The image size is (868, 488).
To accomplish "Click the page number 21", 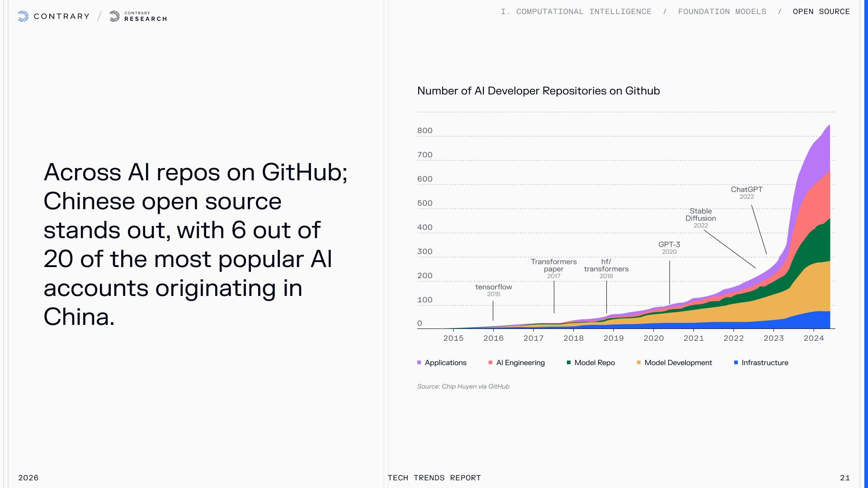I will click(844, 478).
